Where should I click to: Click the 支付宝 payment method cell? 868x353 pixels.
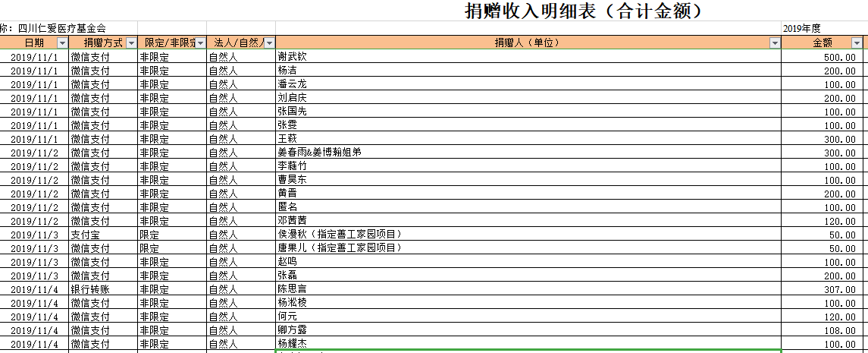click(103, 235)
